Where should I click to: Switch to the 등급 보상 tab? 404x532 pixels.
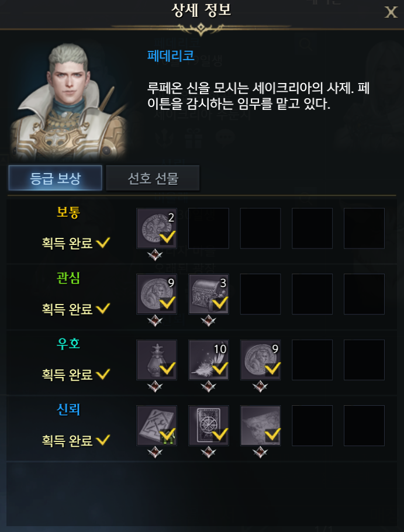pyautogui.click(x=56, y=178)
